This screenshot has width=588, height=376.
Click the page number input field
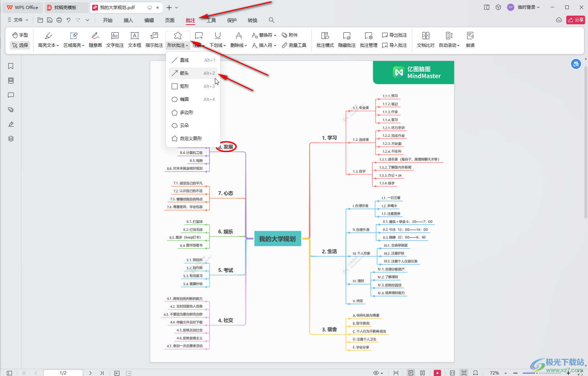coord(63,373)
